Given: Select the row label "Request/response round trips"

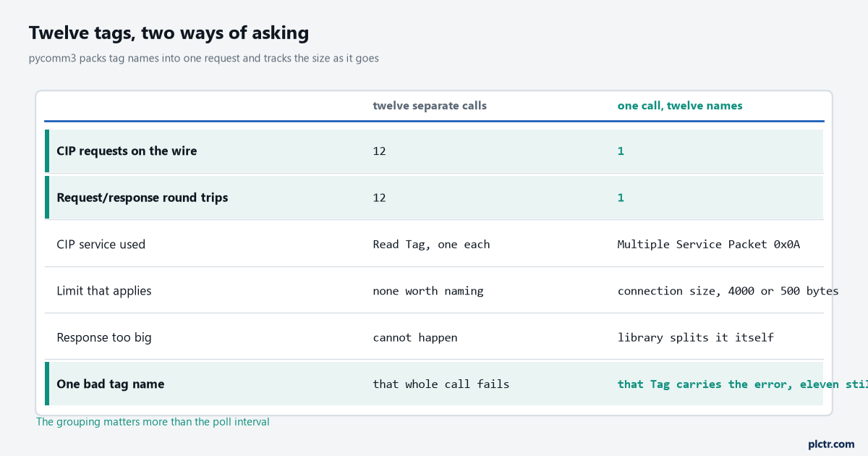Looking at the screenshot, I should [142, 198].
